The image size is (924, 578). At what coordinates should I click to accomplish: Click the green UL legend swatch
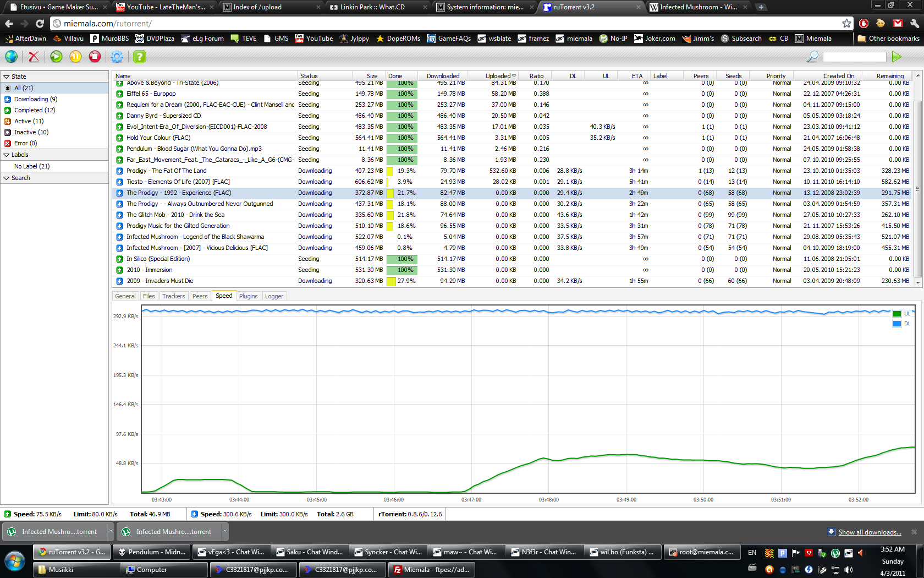point(897,314)
